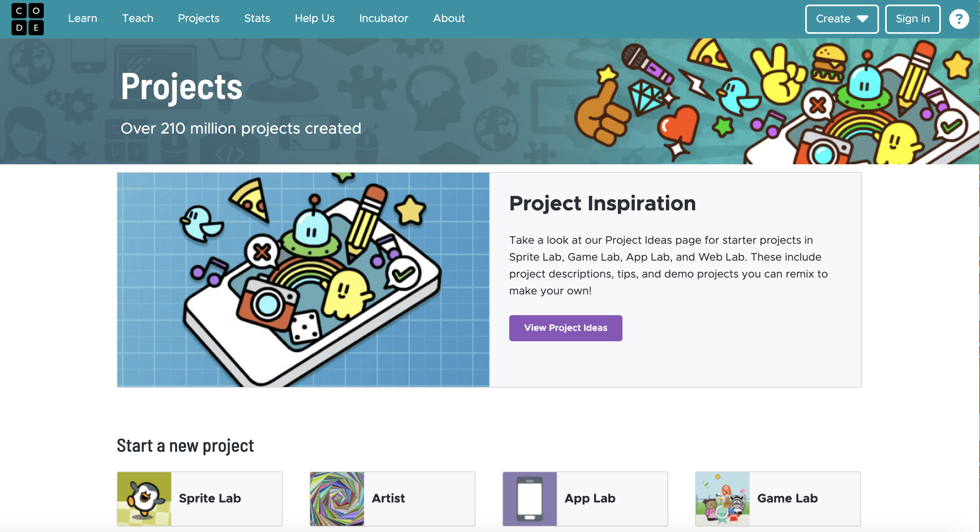Open the Create dropdown menu
Viewport: 980px width, 532px height.
tap(841, 18)
